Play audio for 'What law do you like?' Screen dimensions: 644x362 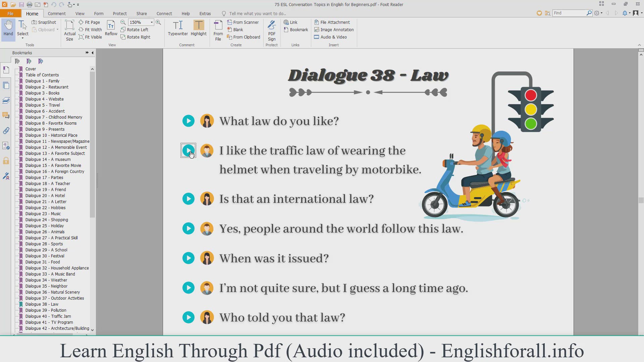(x=189, y=121)
